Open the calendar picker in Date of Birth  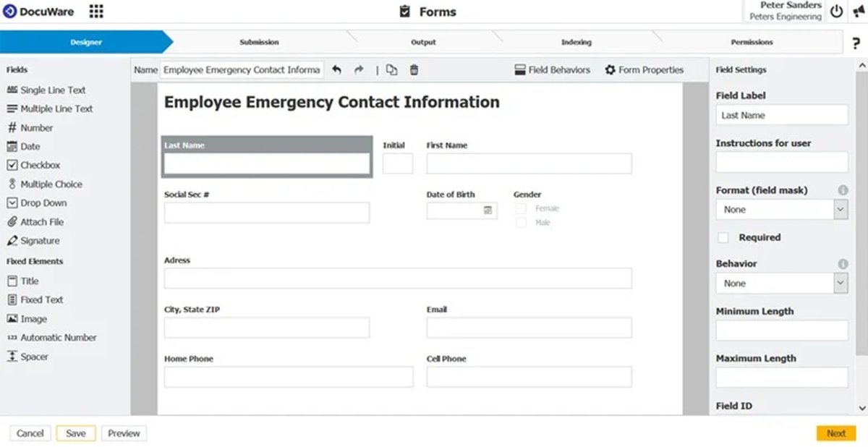[x=490, y=210]
